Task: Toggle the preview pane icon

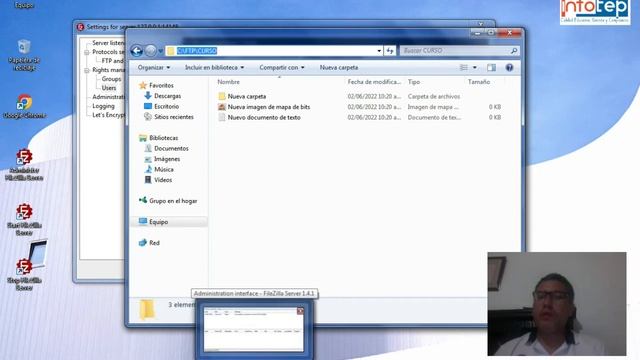Action: point(491,67)
